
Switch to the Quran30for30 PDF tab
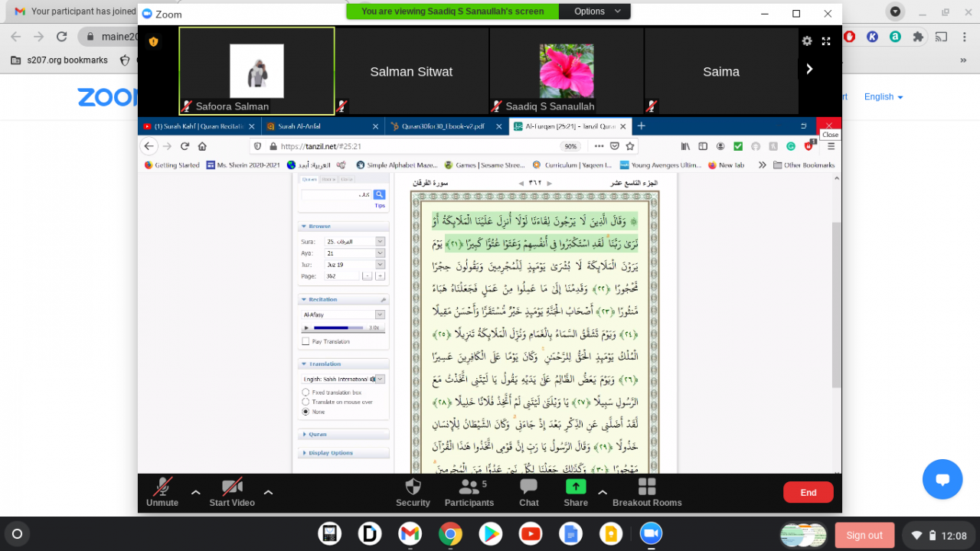(x=446, y=126)
